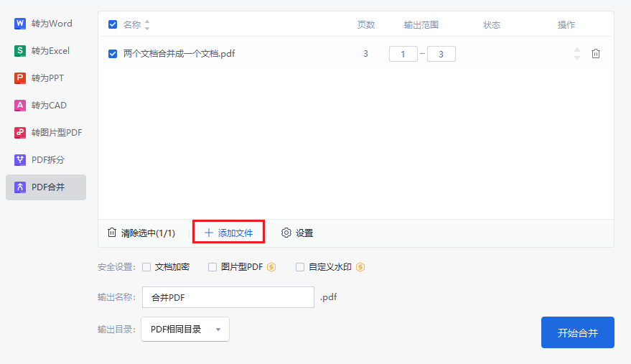This screenshot has width=631, height=364.
Task: Click the image-type PDF sidebar icon
Action: pyautogui.click(x=19, y=133)
